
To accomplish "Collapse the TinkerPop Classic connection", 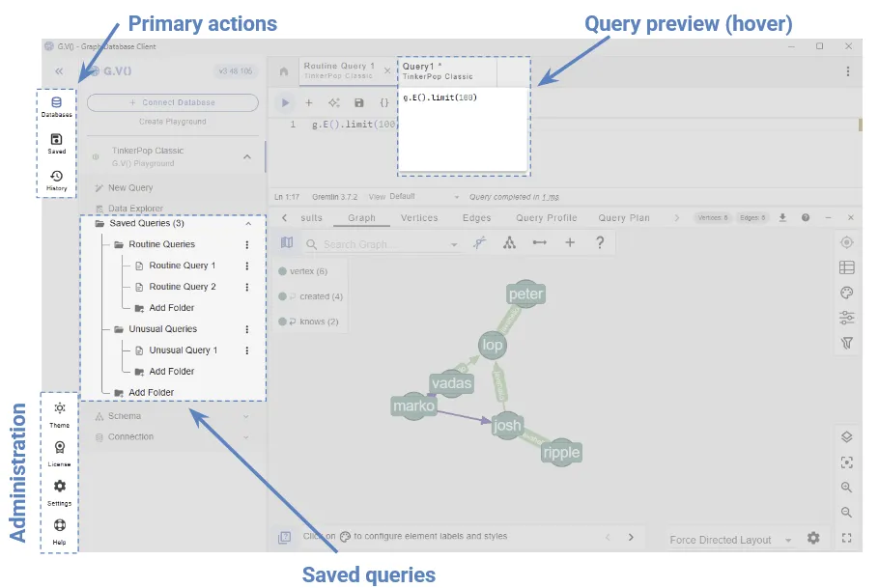I will click(x=247, y=157).
